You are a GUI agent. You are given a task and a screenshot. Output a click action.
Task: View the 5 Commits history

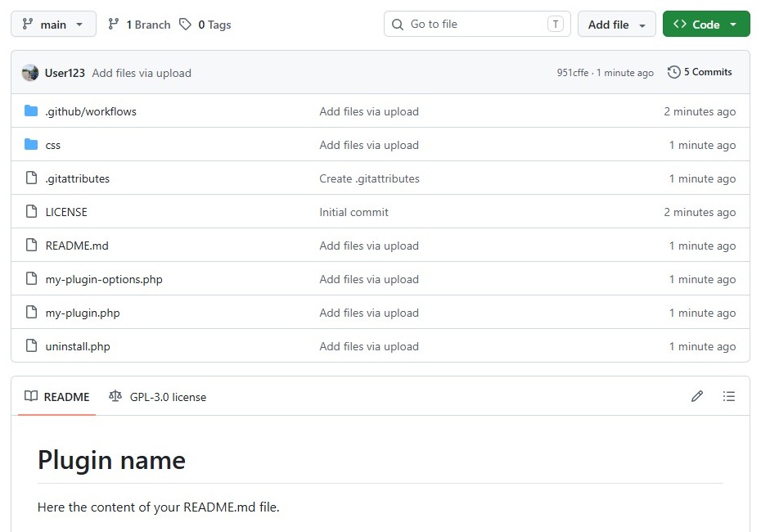click(x=700, y=72)
